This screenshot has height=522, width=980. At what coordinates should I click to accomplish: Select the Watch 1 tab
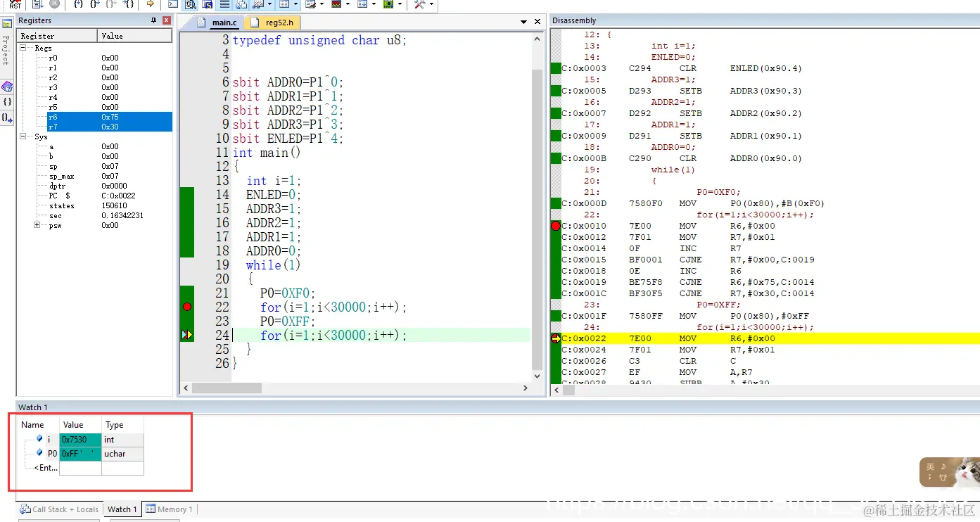point(122,509)
